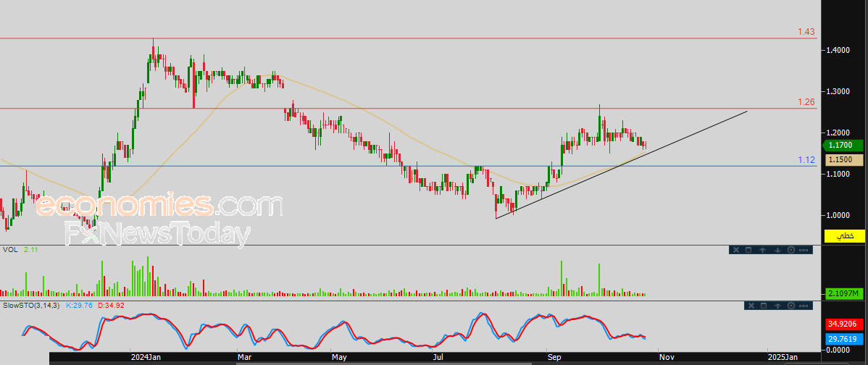Click the 1.1000 price axis tick
The image size is (868, 365).
tap(839, 174)
